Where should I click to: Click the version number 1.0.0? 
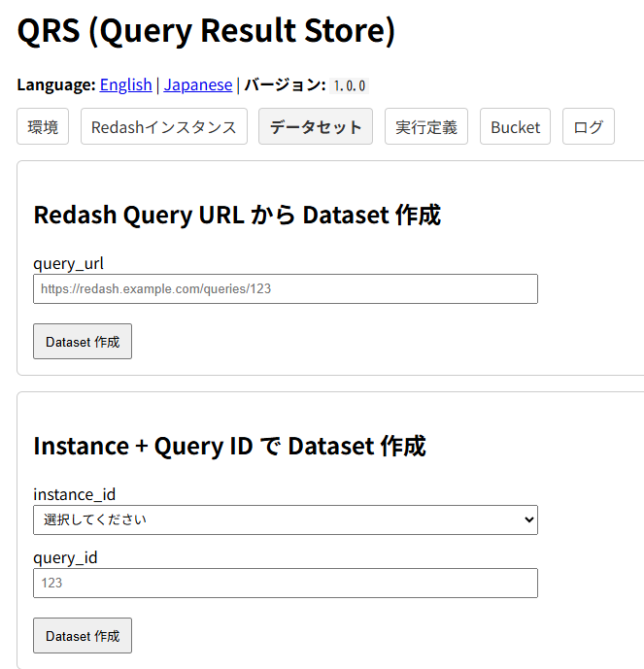[x=349, y=85]
